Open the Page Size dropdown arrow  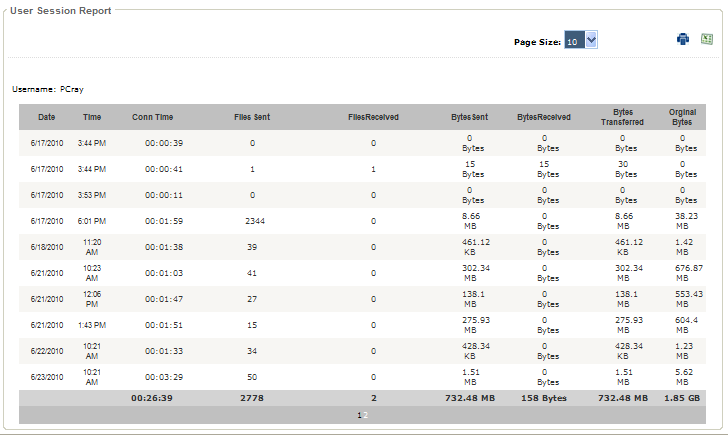point(591,40)
